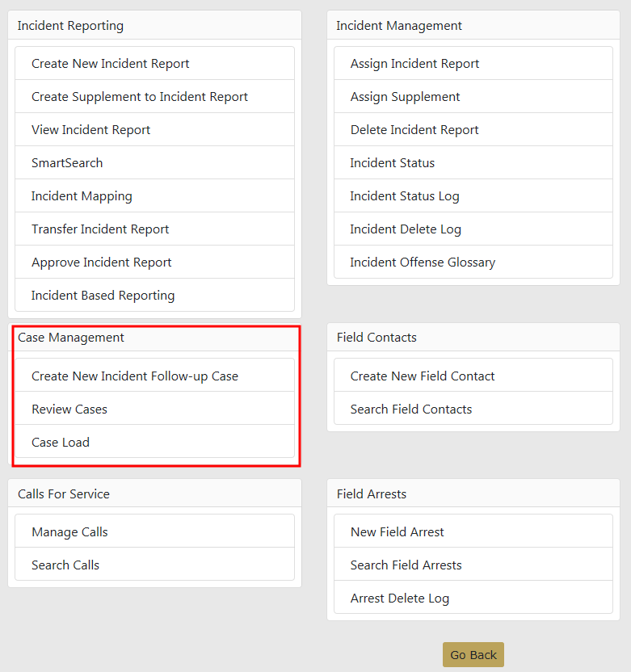Open View Incident Report option
The image size is (631, 672).
coord(91,130)
